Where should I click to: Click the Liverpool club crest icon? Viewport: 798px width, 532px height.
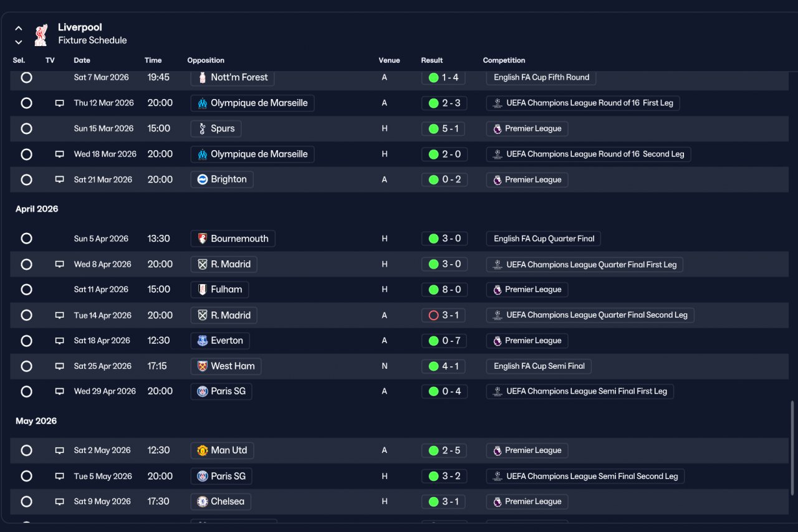41,35
